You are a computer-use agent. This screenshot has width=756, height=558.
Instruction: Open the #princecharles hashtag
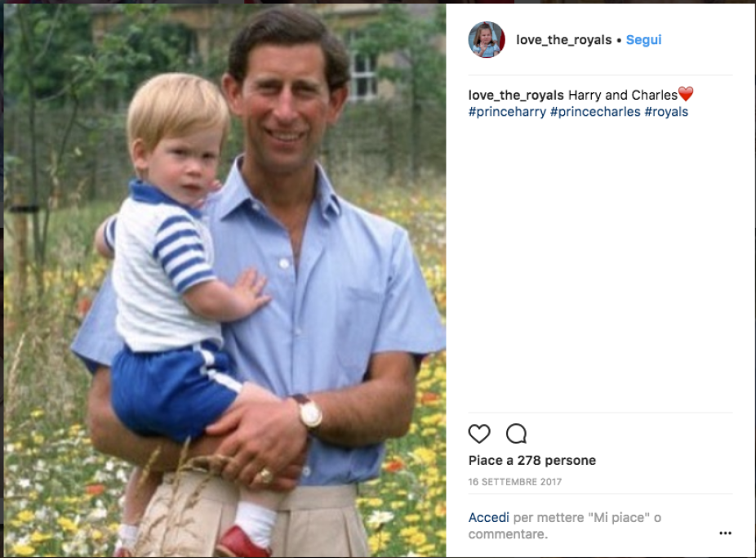tap(595, 112)
